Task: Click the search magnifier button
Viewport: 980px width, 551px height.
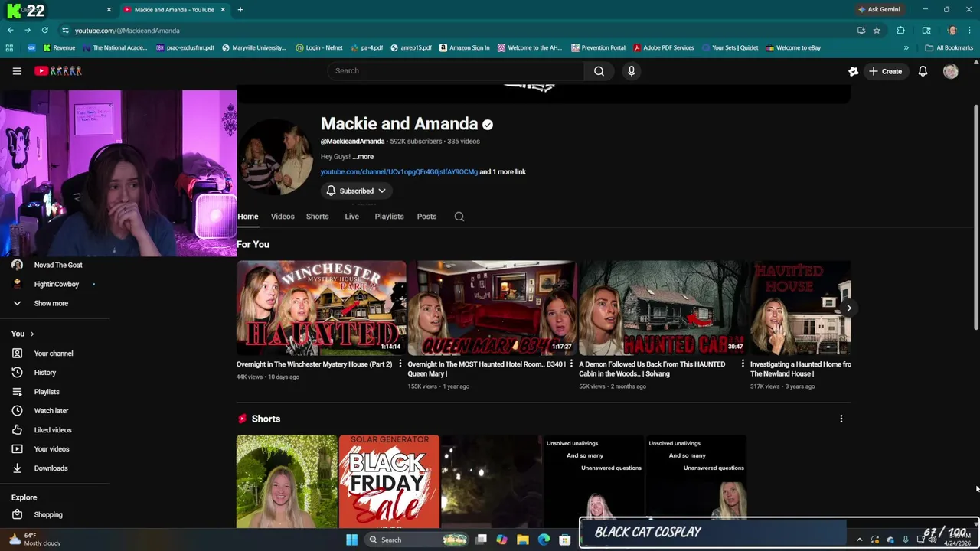Action: coord(599,71)
